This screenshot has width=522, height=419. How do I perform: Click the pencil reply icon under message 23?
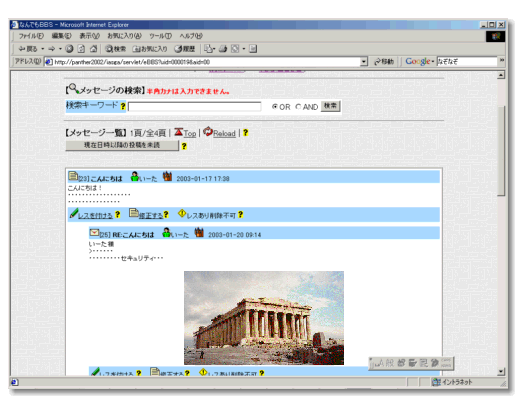(x=74, y=214)
